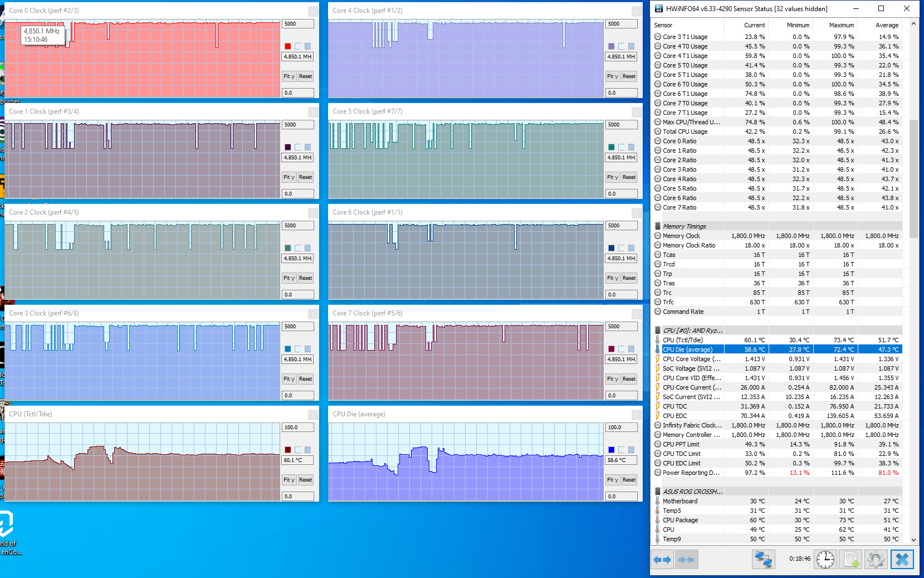Click the 5000 max field in Core 4 Clock
The height and width of the screenshot is (578, 924).
pyautogui.click(x=621, y=24)
